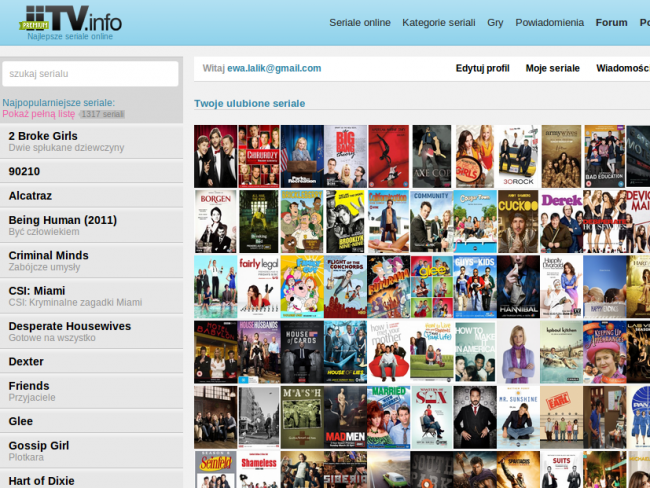The image size is (650, 488).
Task: Select Being Human (2011) in sidebar
Action: [x=91, y=226]
